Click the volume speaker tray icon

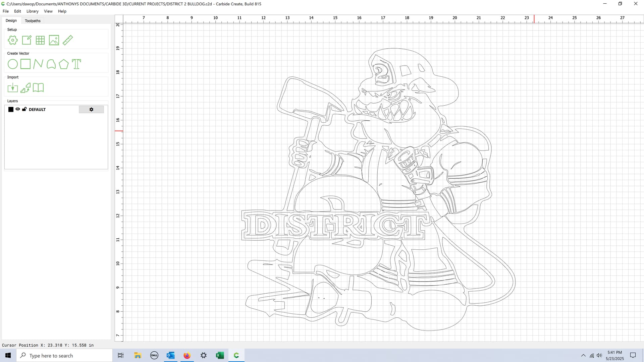(599, 355)
